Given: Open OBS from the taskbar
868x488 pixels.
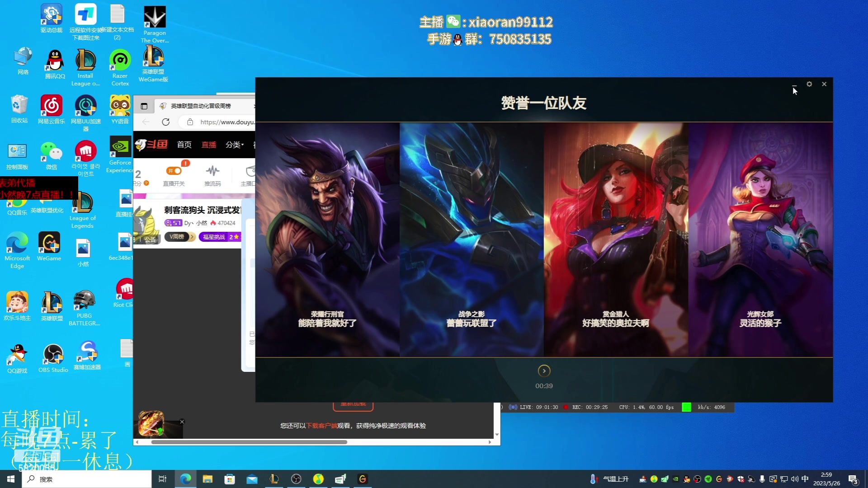Looking at the screenshot, I should pos(296,479).
